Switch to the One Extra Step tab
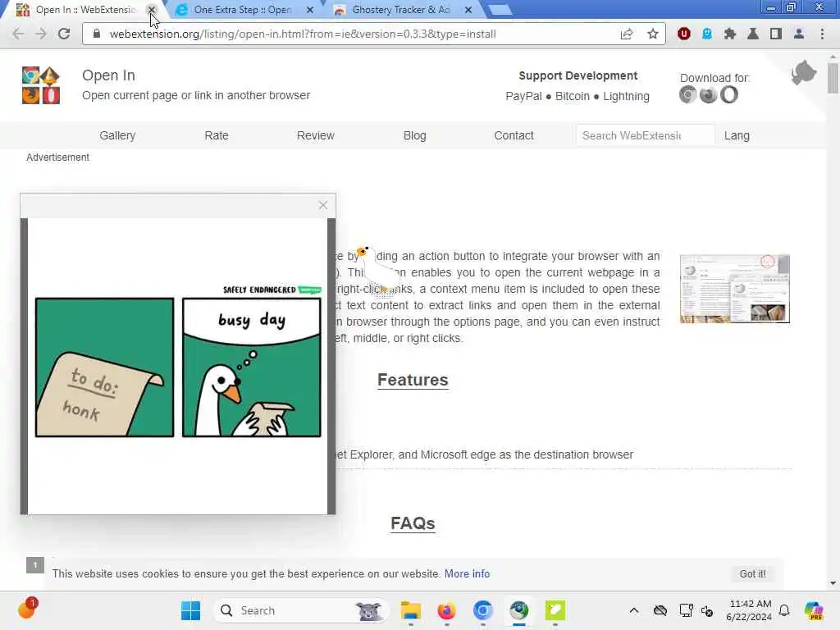This screenshot has width=840, height=630. pos(243,10)
